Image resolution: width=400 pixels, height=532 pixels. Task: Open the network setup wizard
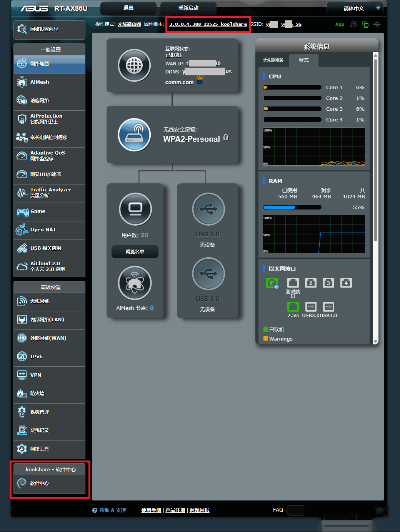tap(49, 30)
